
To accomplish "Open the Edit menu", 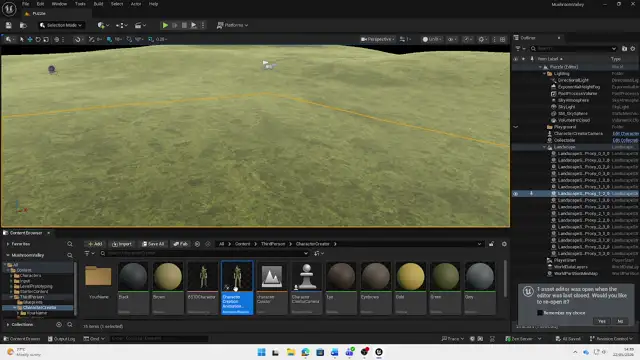I will tap(40, 4).
